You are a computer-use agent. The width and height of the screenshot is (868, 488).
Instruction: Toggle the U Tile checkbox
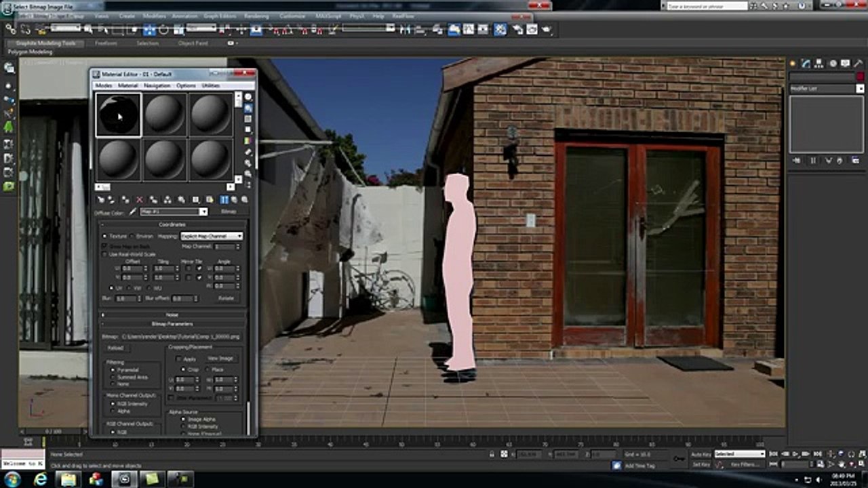[199, 268]
